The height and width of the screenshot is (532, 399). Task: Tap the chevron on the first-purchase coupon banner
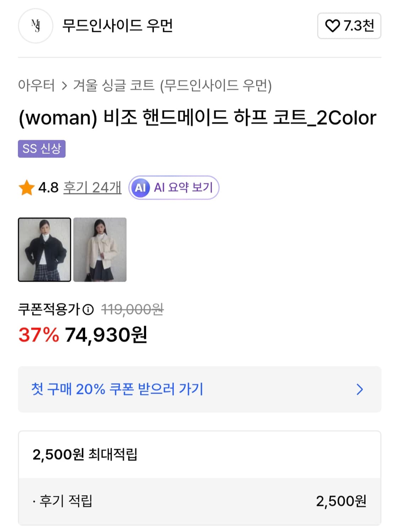360,390
